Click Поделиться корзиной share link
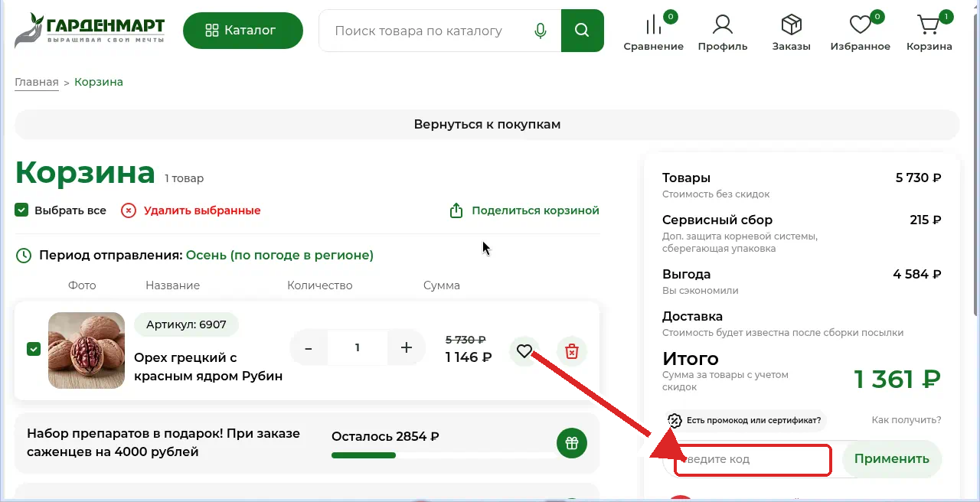Viewport: 980px width, 502px height. coord(524,210)
